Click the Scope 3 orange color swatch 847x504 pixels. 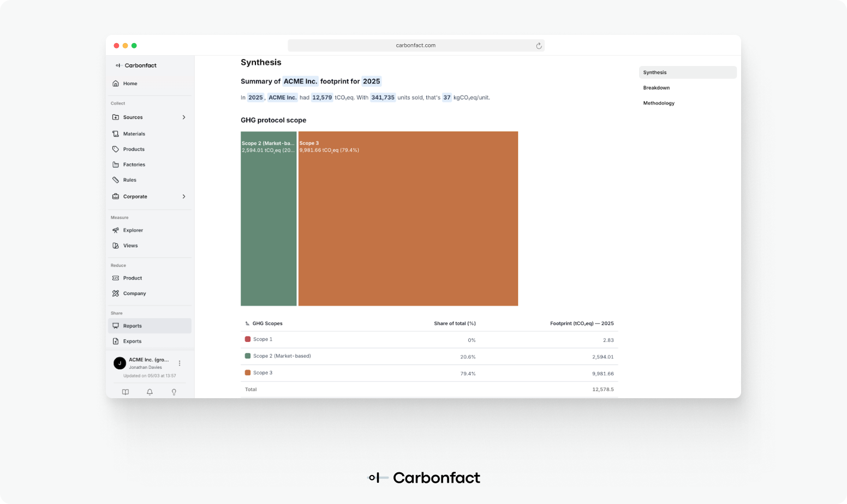point(248,373)
